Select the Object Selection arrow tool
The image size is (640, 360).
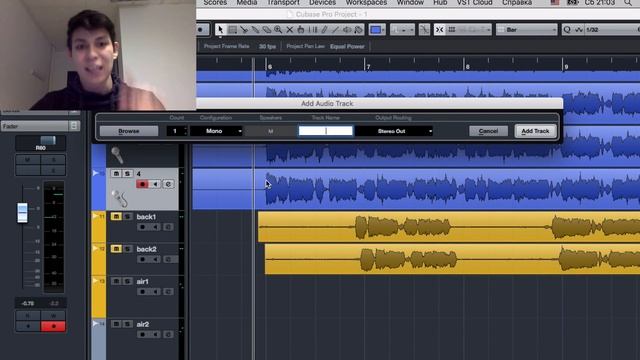(220, 29)
